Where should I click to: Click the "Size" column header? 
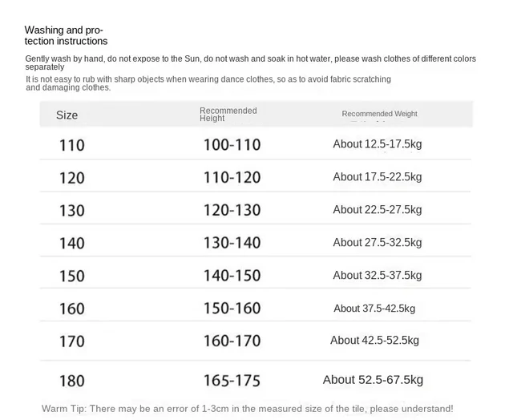point(67,115)
